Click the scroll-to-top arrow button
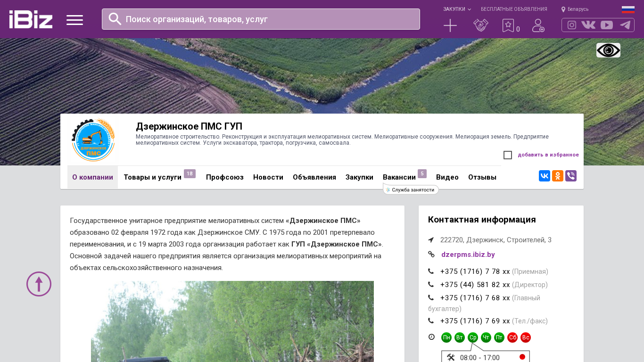Viewport: 644px width, 362px height. pyautogui.click(x=39, y=284)
